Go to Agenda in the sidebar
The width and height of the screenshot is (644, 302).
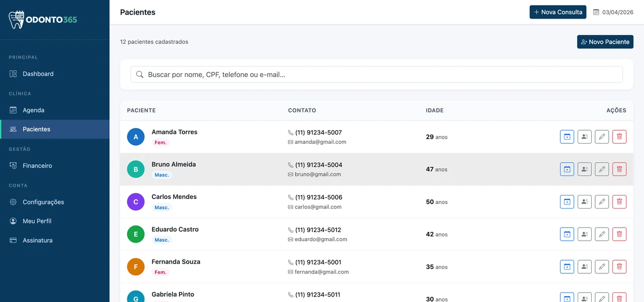click(33, 110)
